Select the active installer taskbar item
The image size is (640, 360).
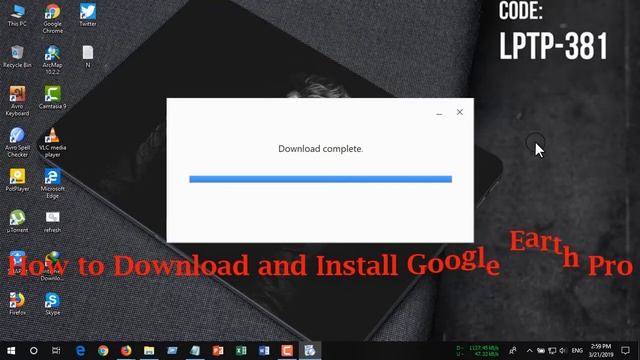(x=310, y=351)
